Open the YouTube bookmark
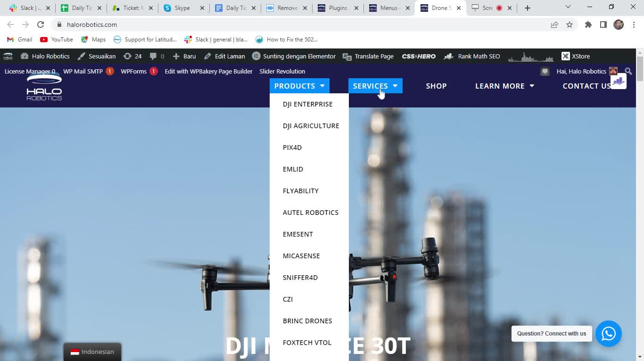 (57, 40)
